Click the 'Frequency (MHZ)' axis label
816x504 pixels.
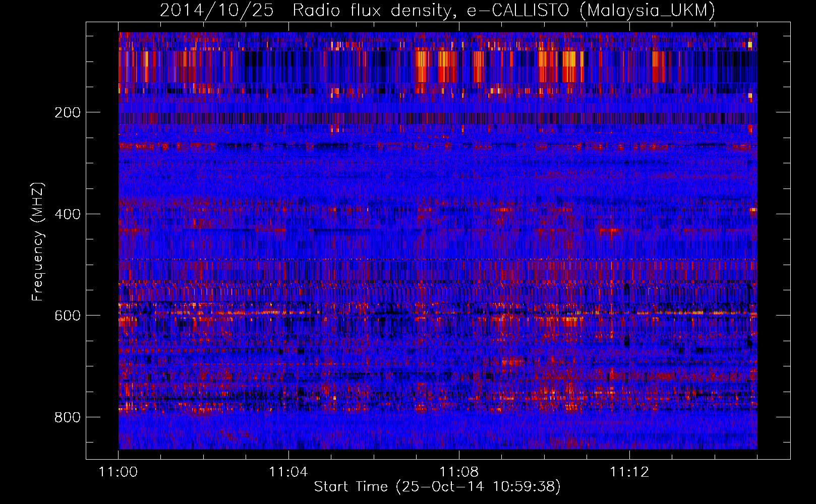pyautogui.click(x=38, y=241)
